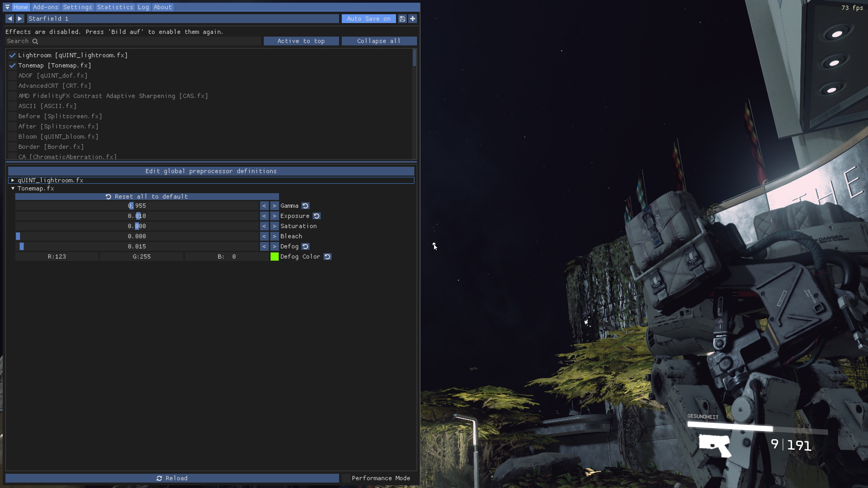Collapse the Tonemap.fx section

[13, 188]
